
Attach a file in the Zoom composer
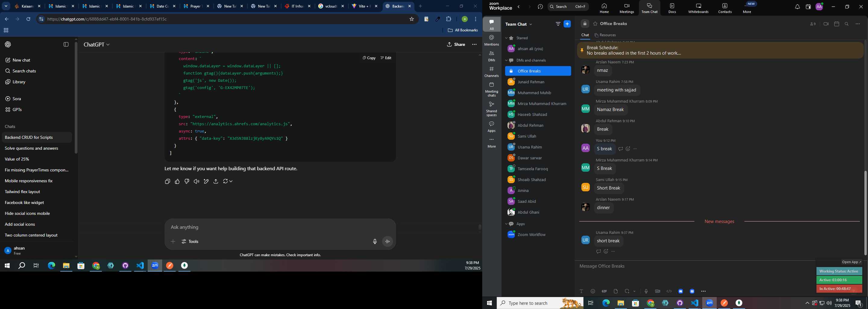tap(616, 291)
